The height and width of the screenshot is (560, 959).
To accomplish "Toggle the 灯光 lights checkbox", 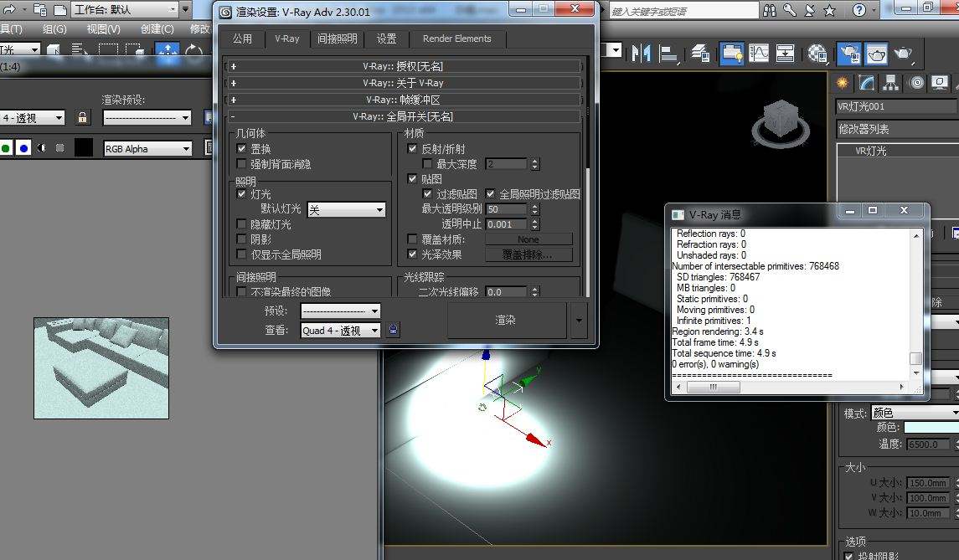I will 241,193.
